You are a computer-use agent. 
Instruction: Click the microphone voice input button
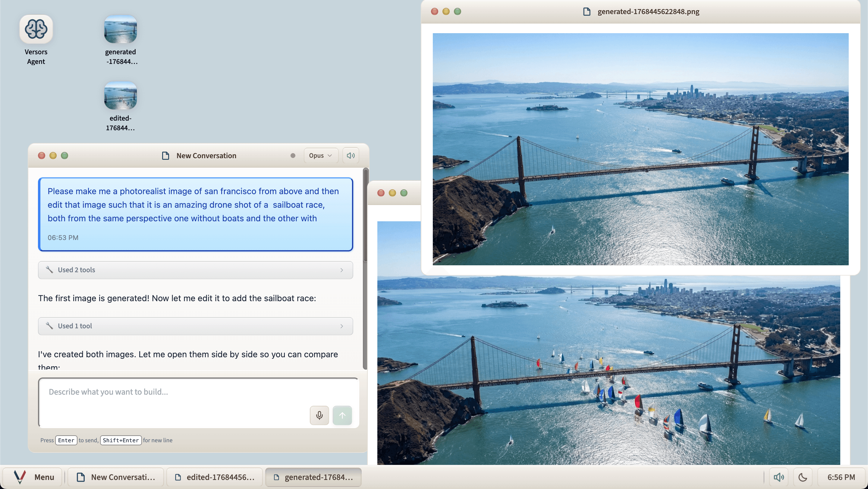tap(319, 415)
